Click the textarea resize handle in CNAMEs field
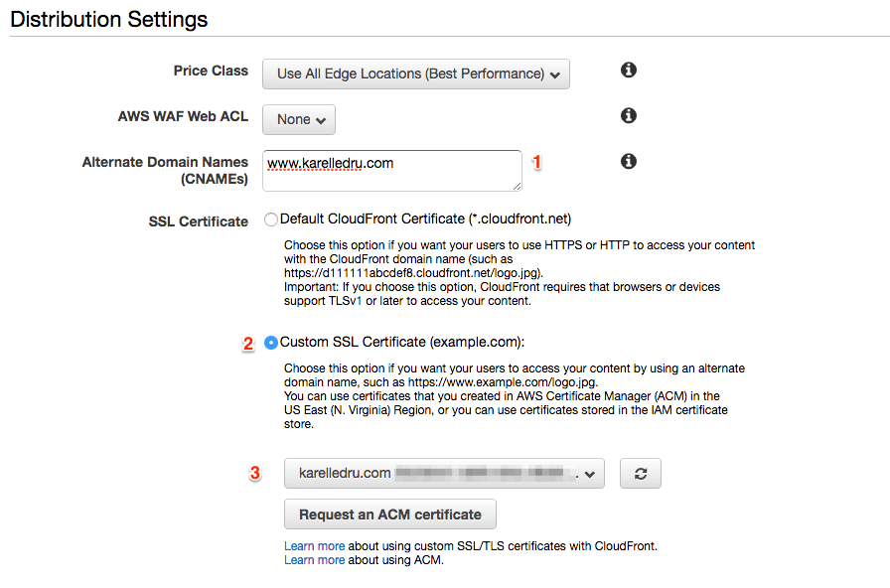 tap(517, 185)
